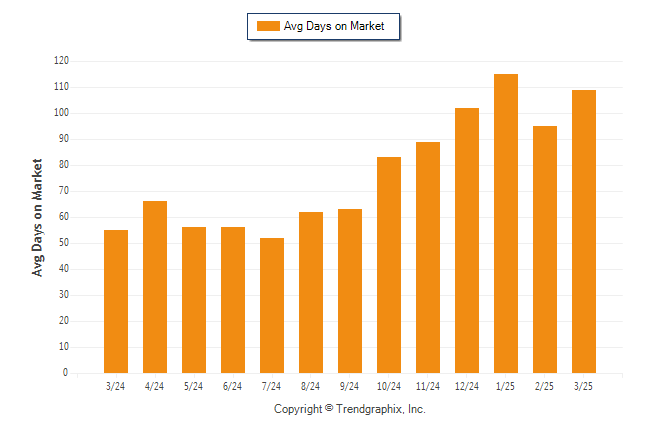Click the 120 y-axis label
Image resolution: width=646 pixels, height=434 pixels.
pyautogui.click(x=61, y=61)
